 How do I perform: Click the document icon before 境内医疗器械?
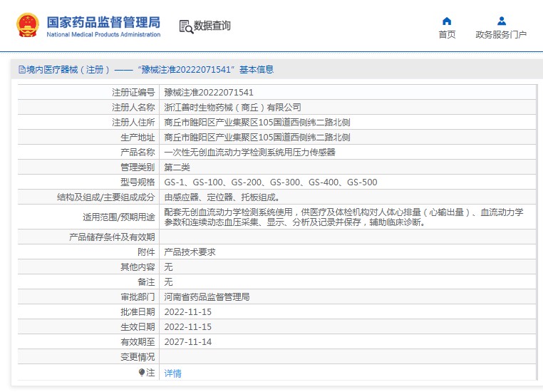click(x=22, y=70)
